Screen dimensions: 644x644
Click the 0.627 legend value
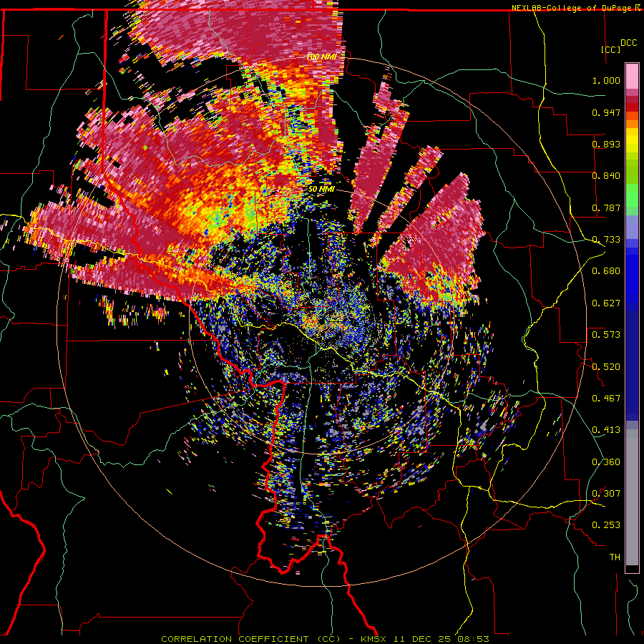click(x=606, y=303)
